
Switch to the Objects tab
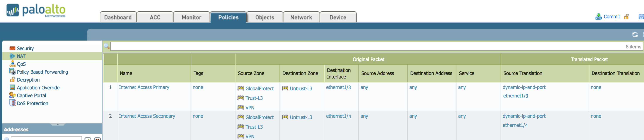click(x=264, y=17)
